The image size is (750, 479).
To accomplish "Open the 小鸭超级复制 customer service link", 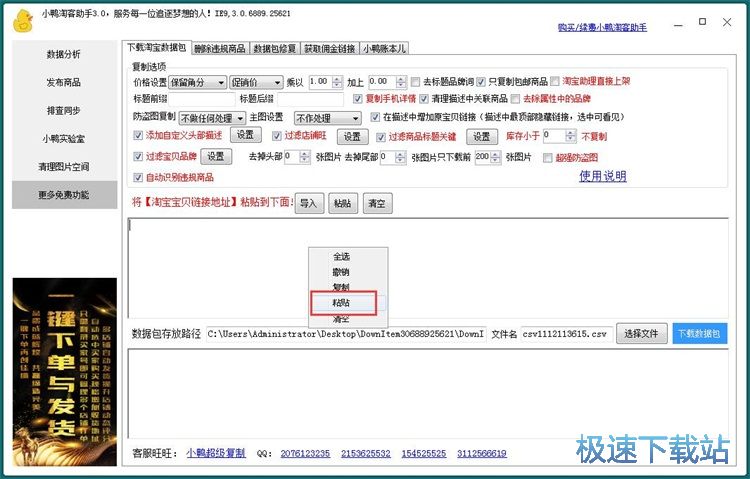I will coord(216,453).
